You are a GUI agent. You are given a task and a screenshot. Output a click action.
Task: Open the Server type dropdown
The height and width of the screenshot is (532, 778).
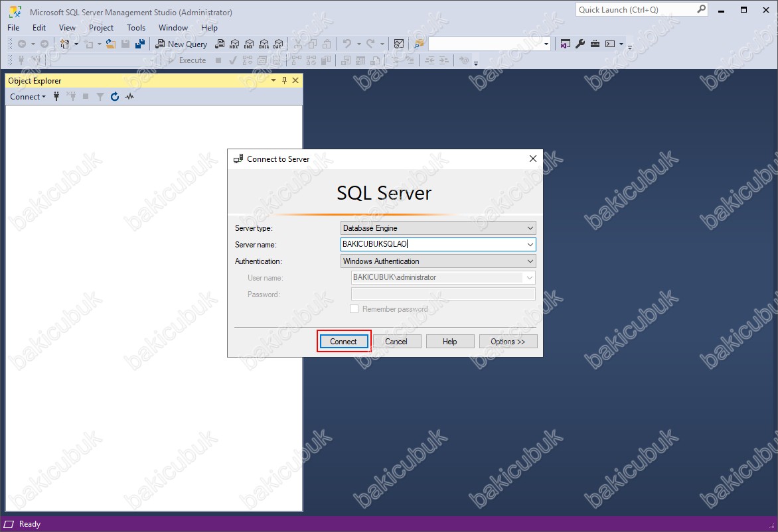(x=439, y=228)
